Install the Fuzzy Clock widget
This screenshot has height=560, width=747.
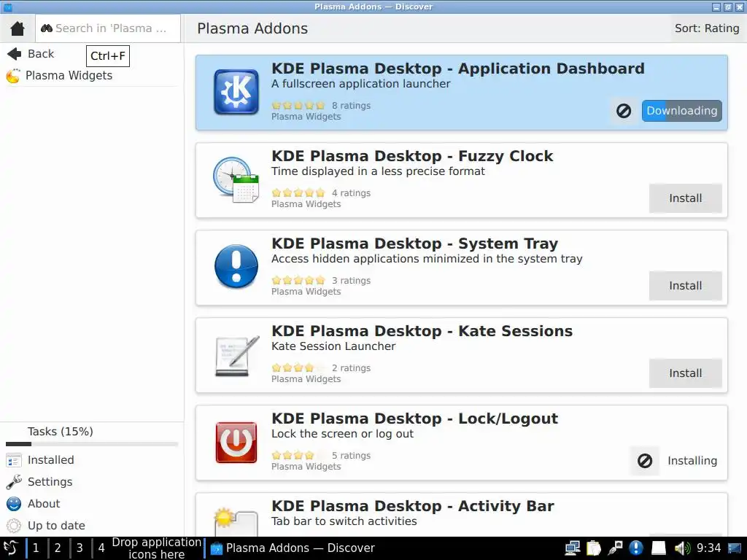pyautogui.click(x=685, y=198)
